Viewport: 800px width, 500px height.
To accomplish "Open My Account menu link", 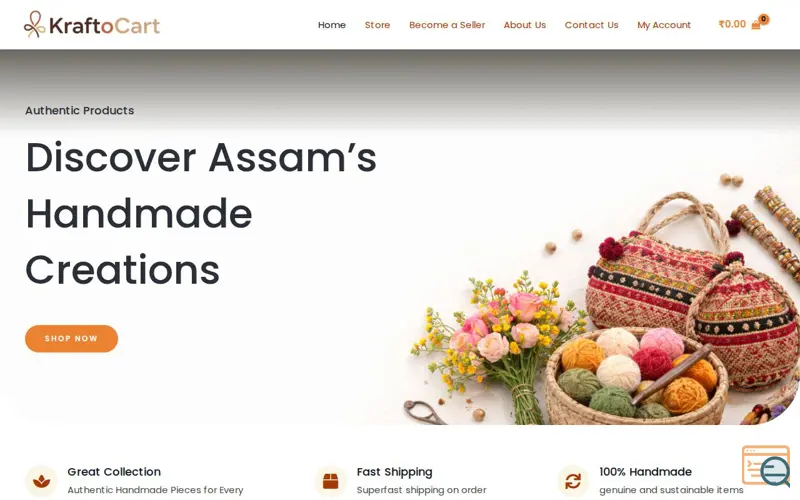I will (x=664, y=25).
